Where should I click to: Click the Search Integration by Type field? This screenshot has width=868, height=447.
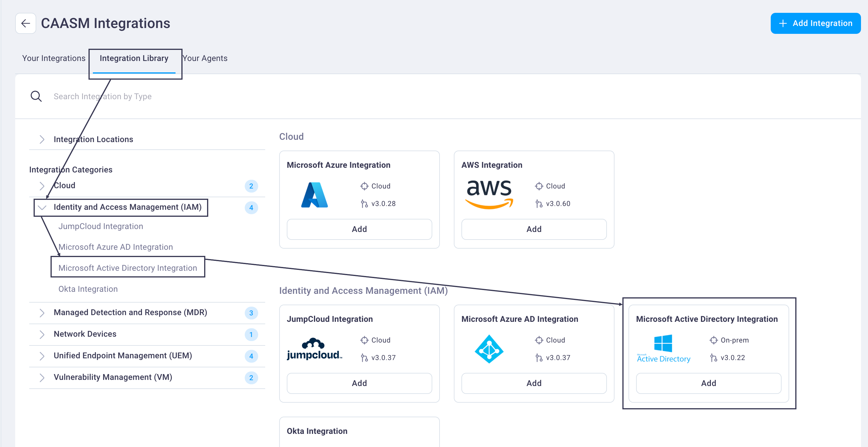point(438,96)
